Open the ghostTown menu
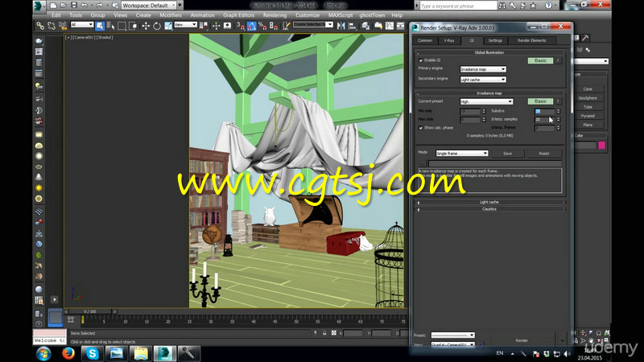Screen dimensions: 644x362 point(372,15)
